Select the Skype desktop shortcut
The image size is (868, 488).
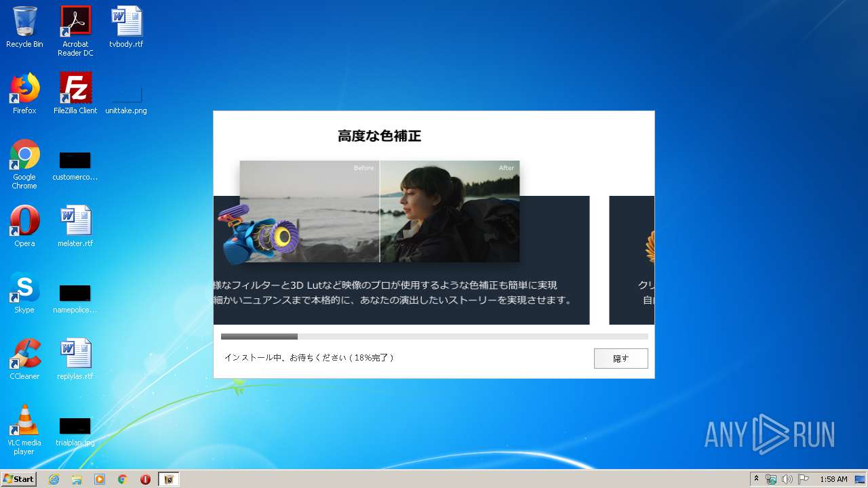tap(24, 293)
